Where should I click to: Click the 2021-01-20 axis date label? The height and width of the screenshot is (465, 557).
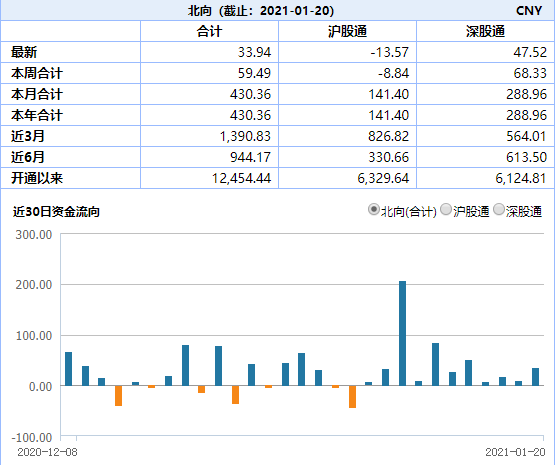pyautogui.click(x=515, y=452)
